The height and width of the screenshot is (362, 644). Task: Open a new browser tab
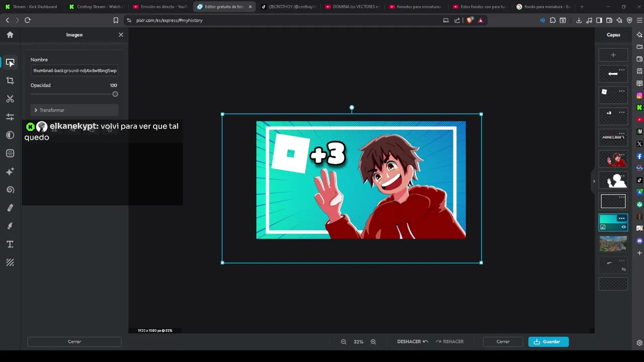tap(582, 7)
